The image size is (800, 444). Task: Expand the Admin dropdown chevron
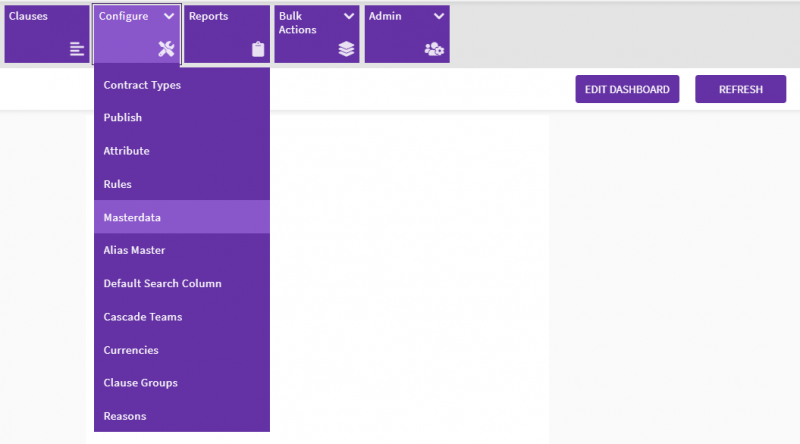click(438, 17)
